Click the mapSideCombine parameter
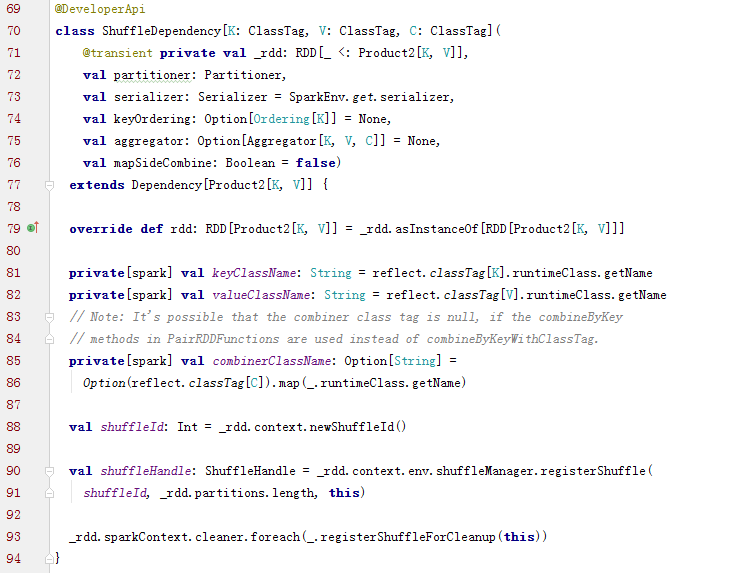Screen dimensions: 738x573 [162, 163]
